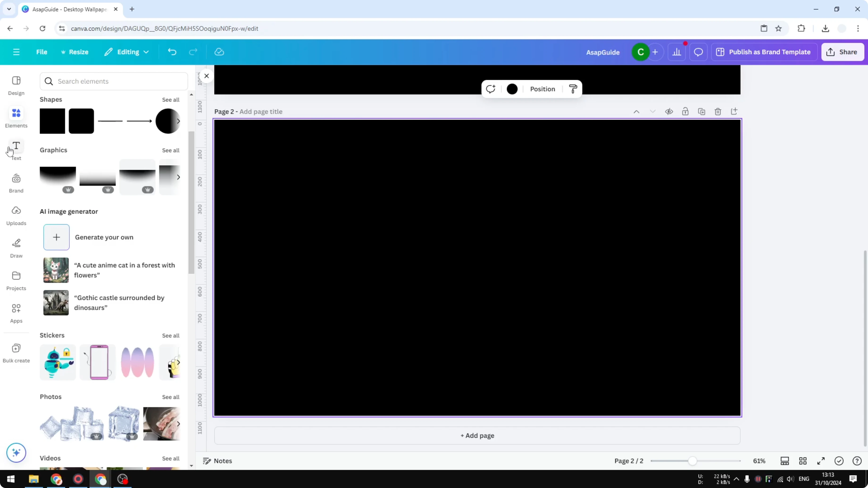Delete Page 2 with the trash icon
This screenshot has height=488, width=868.
718,112
